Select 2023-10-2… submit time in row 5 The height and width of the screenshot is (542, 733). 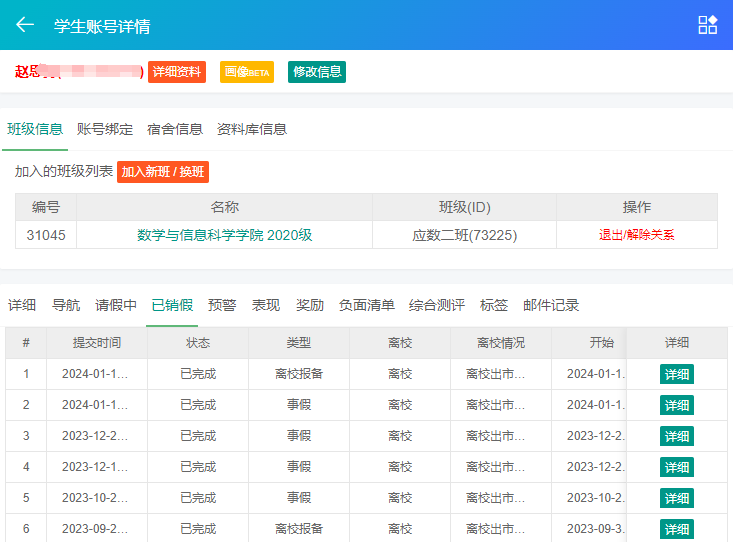95,498
